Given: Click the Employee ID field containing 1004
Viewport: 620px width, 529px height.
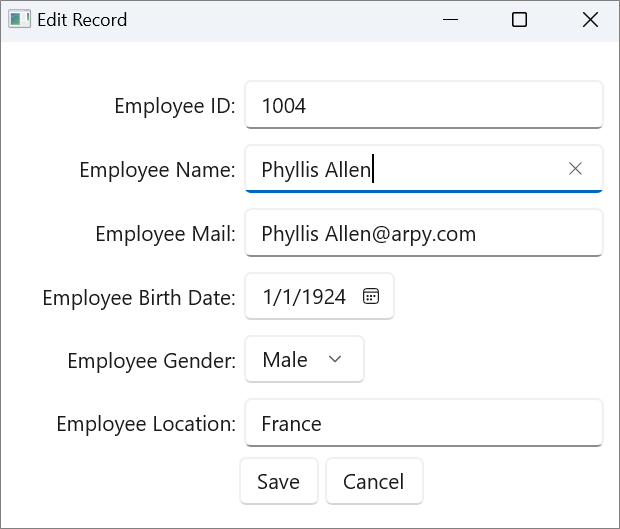Looking at the screenshot, I should 423,105.
